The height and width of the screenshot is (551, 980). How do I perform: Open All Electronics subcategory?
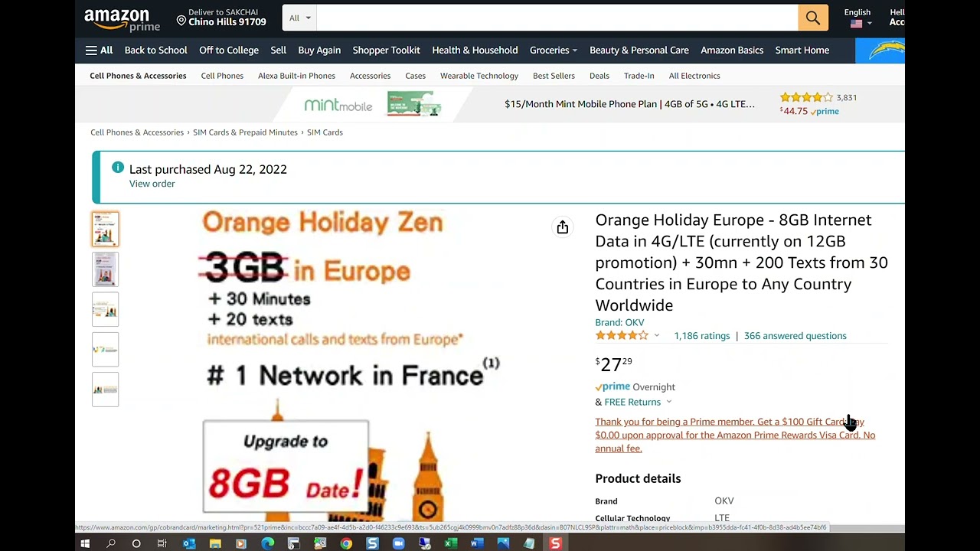click(x=694, y=76)
